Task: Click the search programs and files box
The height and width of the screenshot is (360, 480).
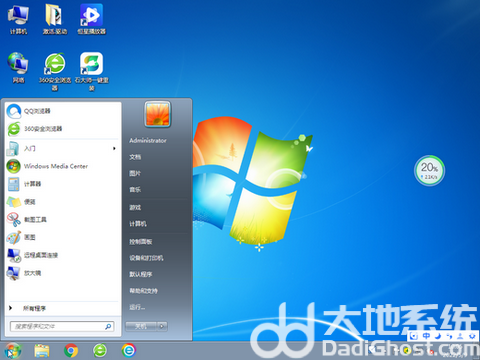Action: point(62,326)
